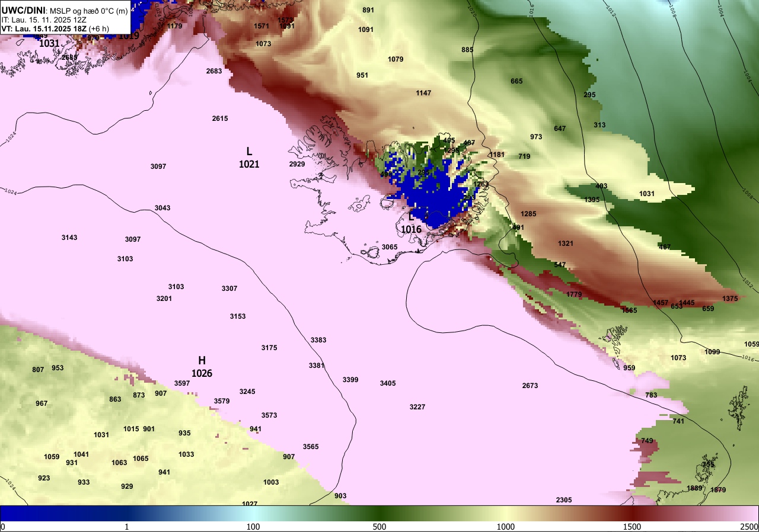Select the 3579 height value
Screen dimensions: 759x532
pyautogui.click(x=222, y=401)
